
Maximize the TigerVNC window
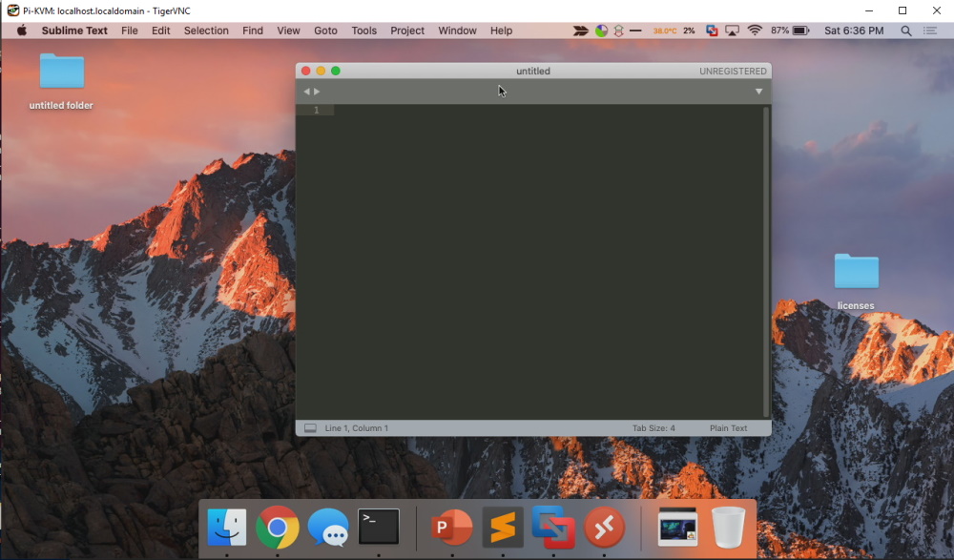click(902, 10)
